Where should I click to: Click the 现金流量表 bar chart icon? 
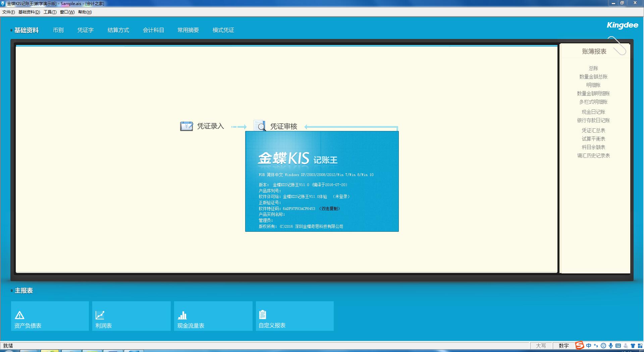click(182, 315)
